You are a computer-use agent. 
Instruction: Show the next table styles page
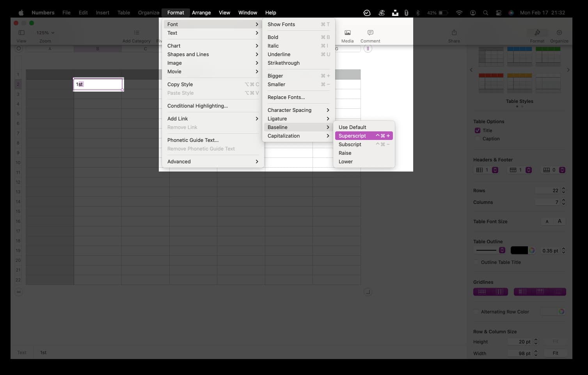pyautogui.click(x=568, y=70)
